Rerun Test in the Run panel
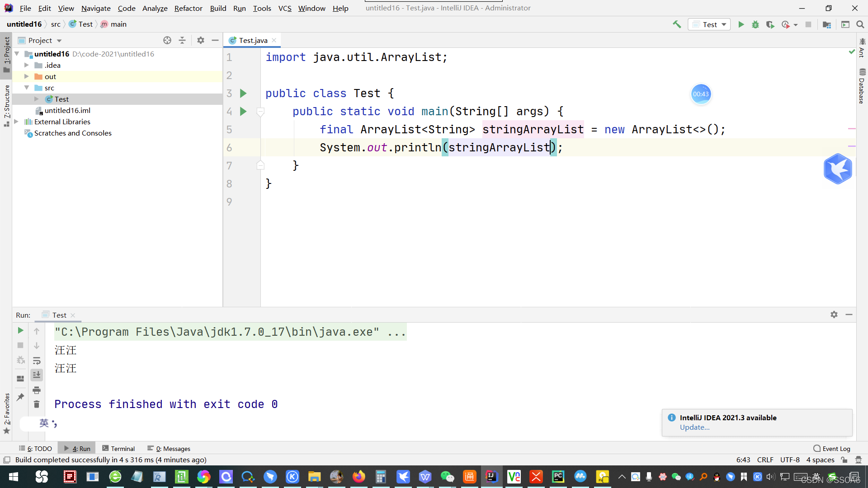868x488 pixels. pos(20,331)
